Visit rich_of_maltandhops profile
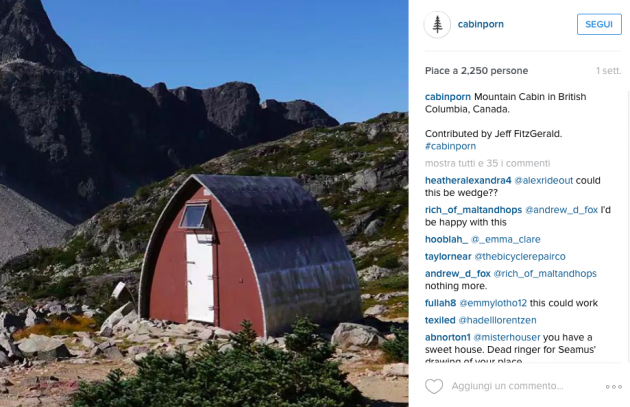Image resolution: width=630 pixels, height=407 pixels. 473,210
